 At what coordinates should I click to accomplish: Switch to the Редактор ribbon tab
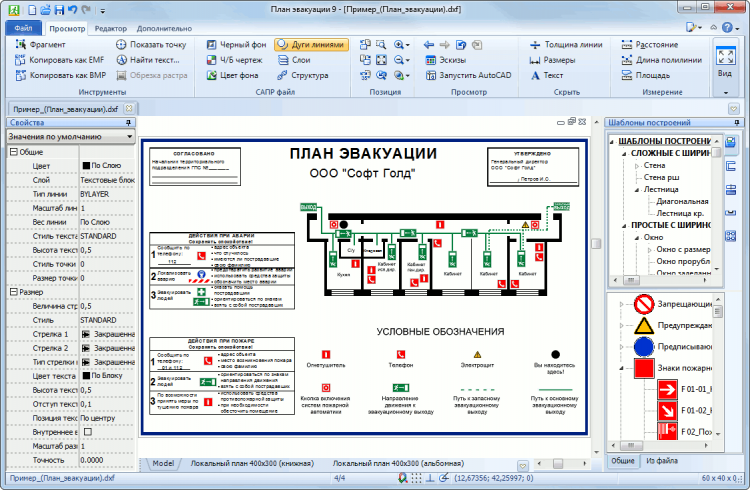[110, 29]
